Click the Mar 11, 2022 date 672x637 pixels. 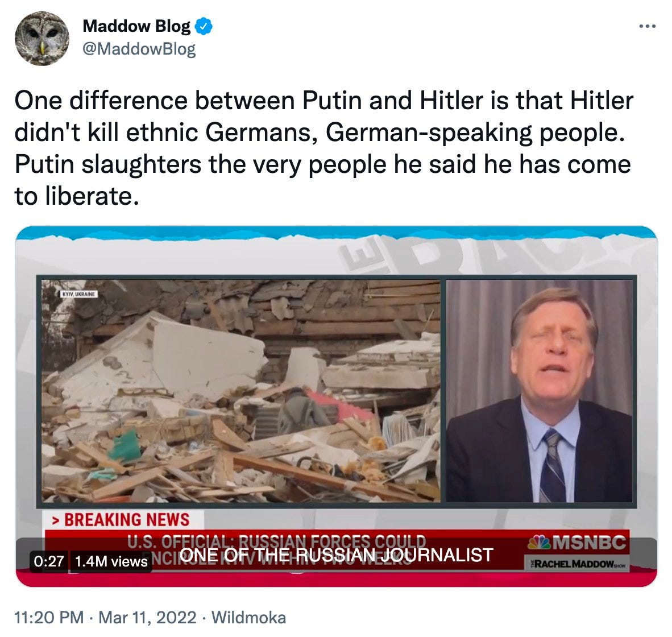[147, 617]
